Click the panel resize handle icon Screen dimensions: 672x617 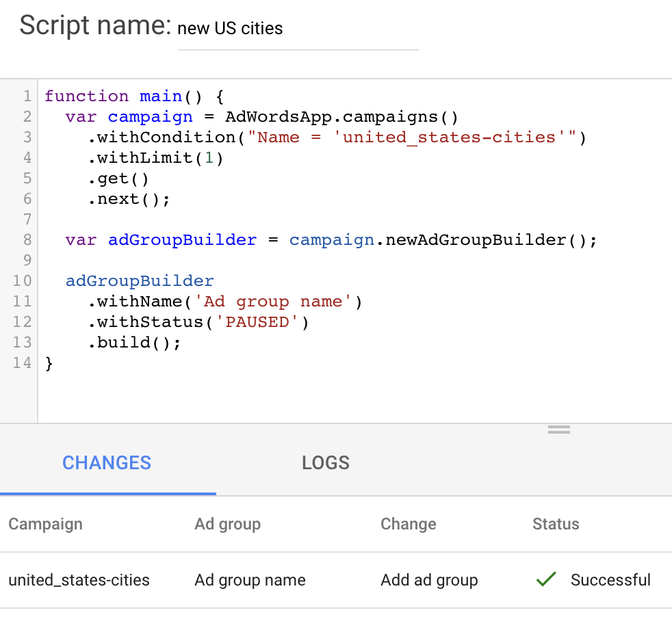click(x=558, y=430)
